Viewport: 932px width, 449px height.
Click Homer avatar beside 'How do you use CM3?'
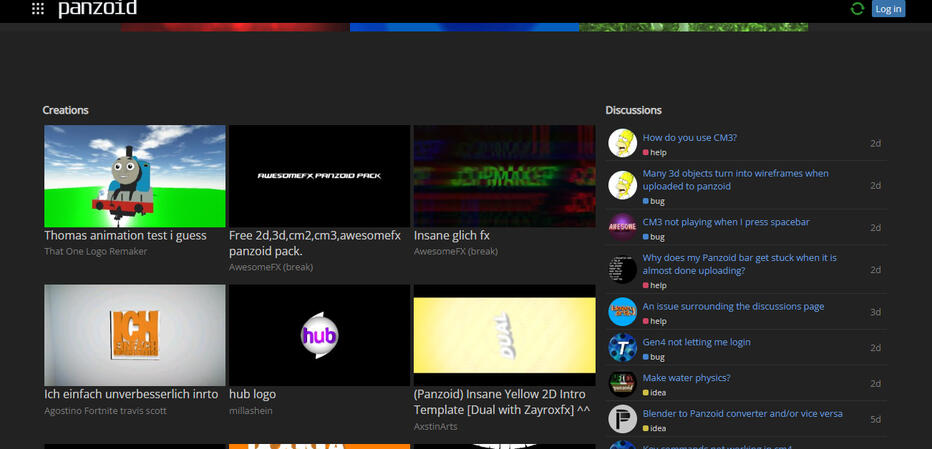point(622,143)
